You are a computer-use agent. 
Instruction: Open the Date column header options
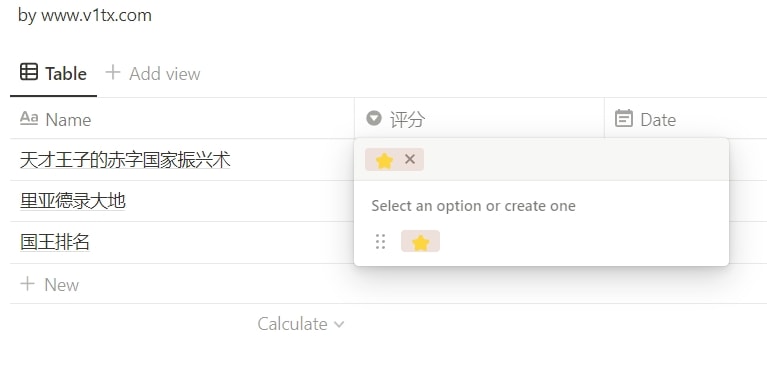[x=686, y=118]
